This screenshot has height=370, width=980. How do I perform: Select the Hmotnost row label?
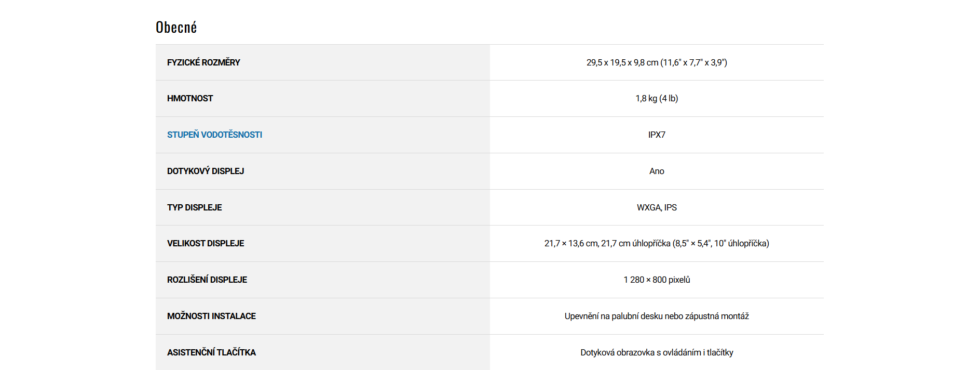coord(190,98)
